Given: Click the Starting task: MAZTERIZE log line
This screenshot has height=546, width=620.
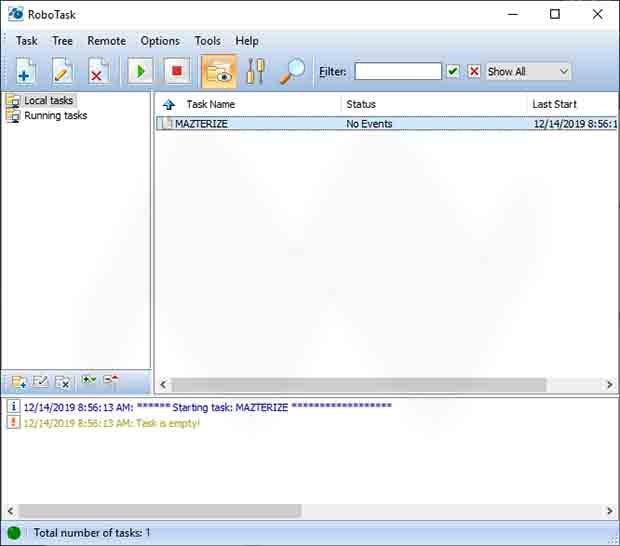Looking at the screenshot, I should 208,407.
